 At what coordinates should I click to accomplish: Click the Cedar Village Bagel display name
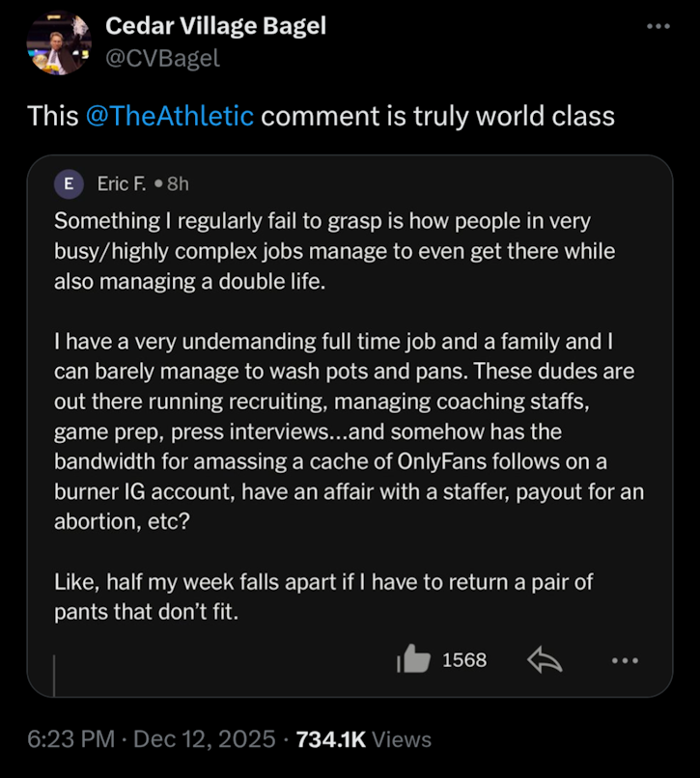click(x=215, y=26)
